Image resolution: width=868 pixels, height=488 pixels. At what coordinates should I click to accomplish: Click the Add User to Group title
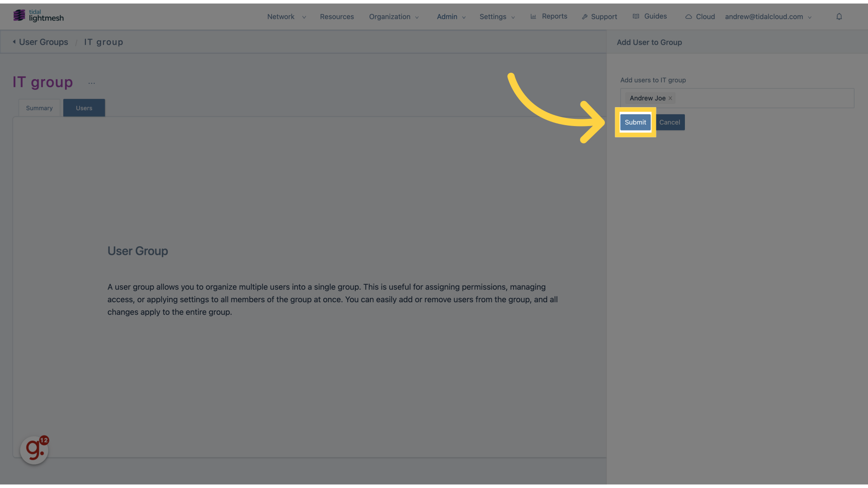pos(649,42)
